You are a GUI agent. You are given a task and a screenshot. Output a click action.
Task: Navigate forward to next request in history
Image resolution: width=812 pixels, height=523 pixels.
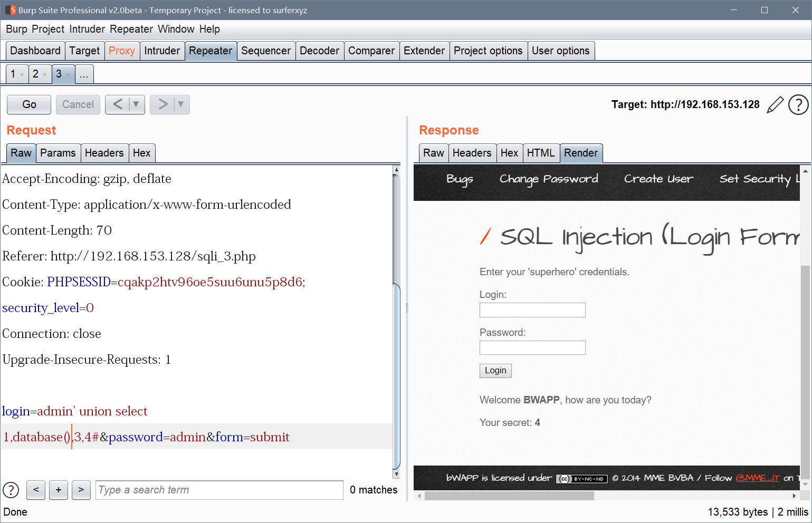click(163, 104)
